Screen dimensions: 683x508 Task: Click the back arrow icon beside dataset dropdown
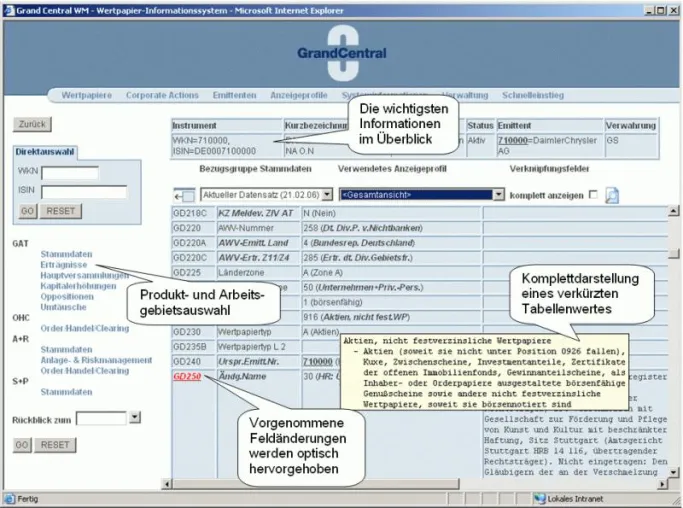click(x=184, y=196)
